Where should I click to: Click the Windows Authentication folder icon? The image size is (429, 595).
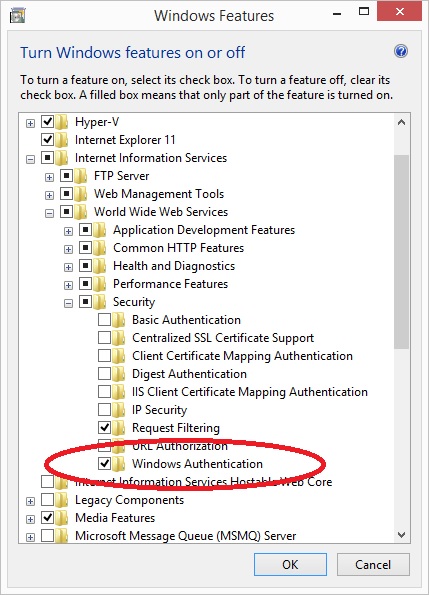pyautogui.click(x=119, y=464)
